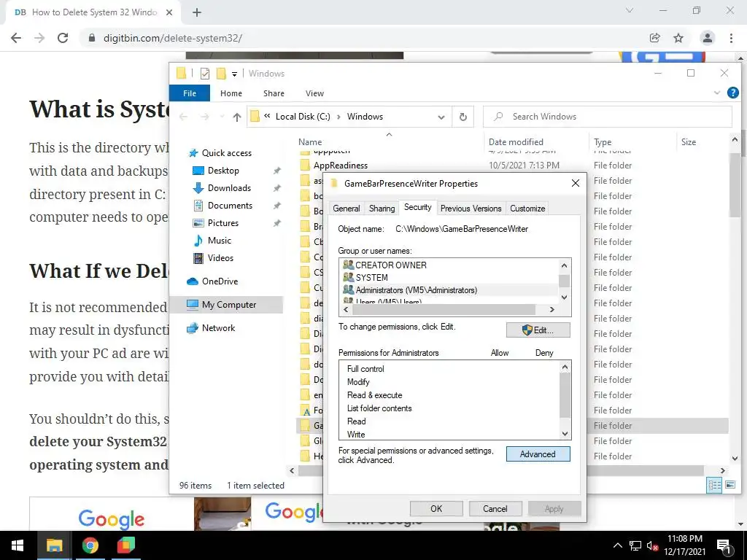
Task: Reload the digitbin page
Action: [63, 38]
